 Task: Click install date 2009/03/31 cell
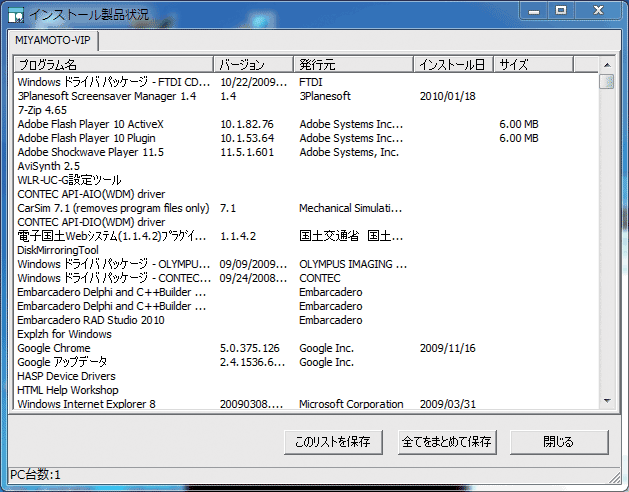click(x=448, y=404)
